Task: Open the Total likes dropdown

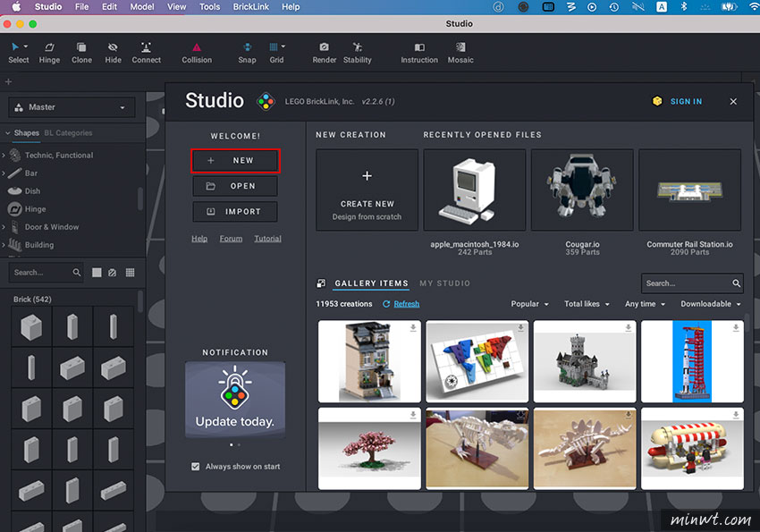Action: tap(587, 304)
